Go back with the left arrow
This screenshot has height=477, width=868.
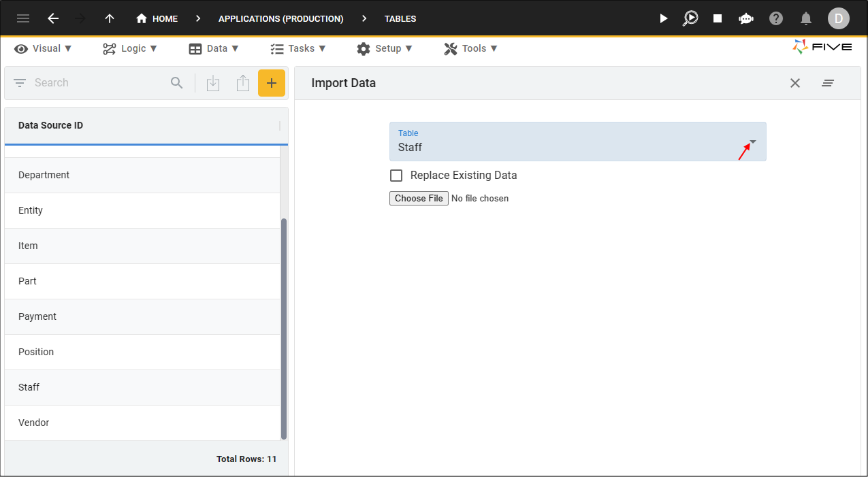tap(53, 18)
